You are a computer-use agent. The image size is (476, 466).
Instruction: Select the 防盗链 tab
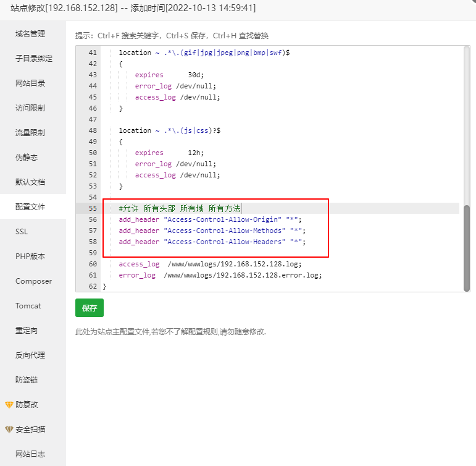[27, 380]
